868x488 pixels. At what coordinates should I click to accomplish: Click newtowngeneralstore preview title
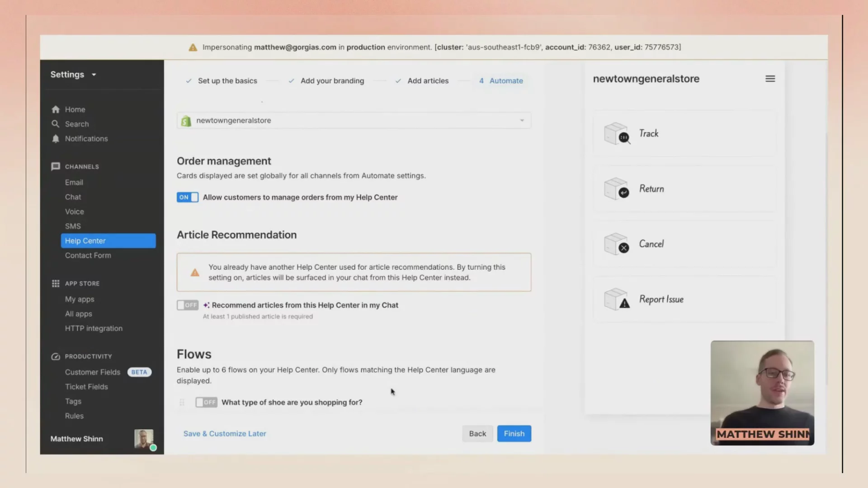click(x=646, y=79)
